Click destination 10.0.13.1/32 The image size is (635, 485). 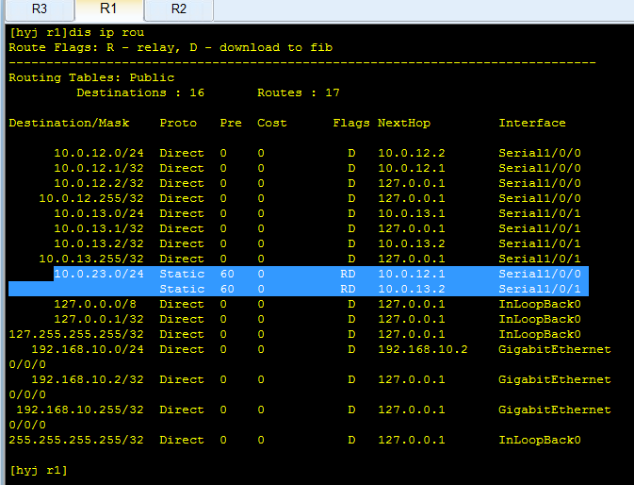[99, 229]
